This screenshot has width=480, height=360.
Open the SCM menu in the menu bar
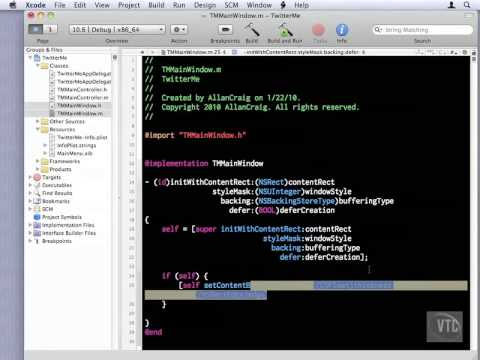pos(231,5)
